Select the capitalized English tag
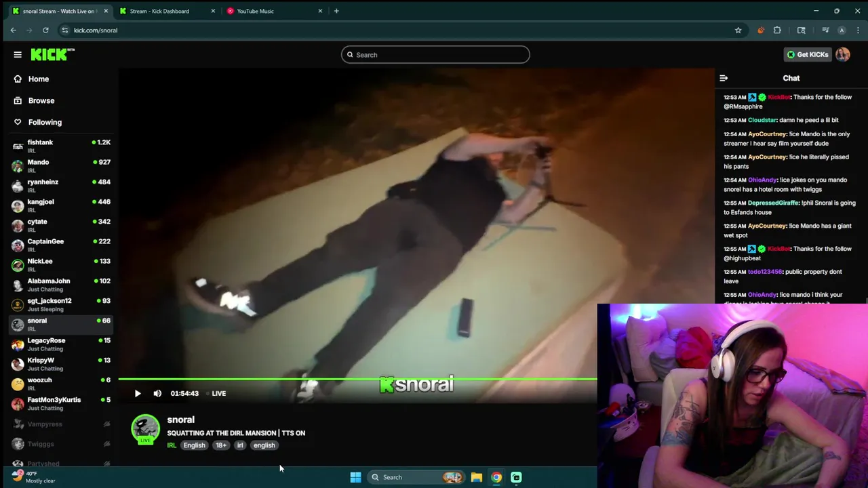Viewport: 868px width, 488px height. click(x=194, y=445)
